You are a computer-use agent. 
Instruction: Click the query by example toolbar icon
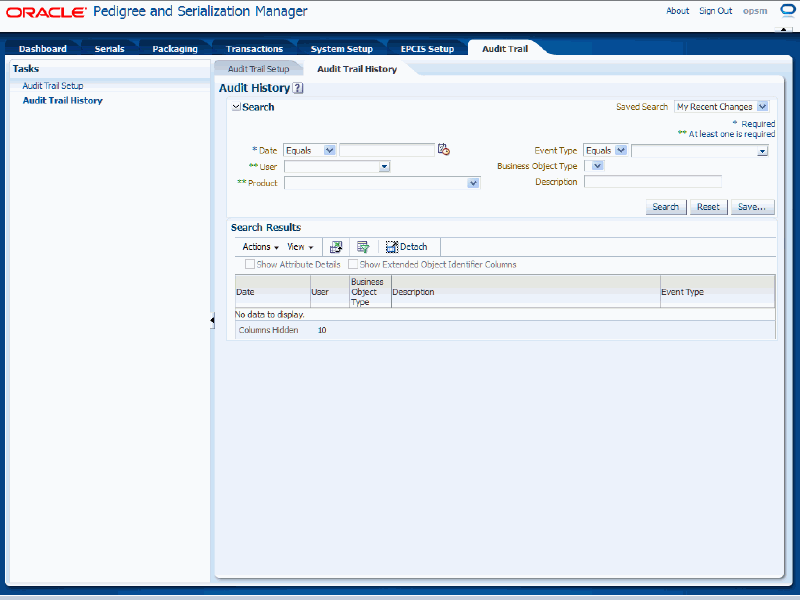(363, 247)
